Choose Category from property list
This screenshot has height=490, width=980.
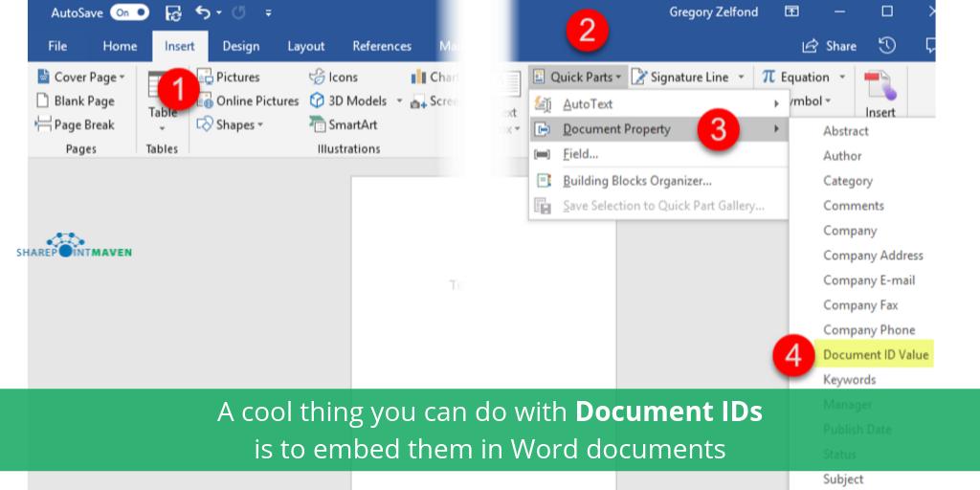click(x=848, y=181)
